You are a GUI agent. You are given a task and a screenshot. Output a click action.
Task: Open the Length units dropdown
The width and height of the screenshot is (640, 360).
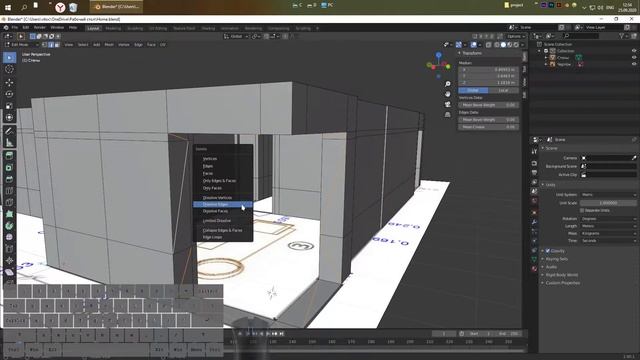click(x=609, y=226)
